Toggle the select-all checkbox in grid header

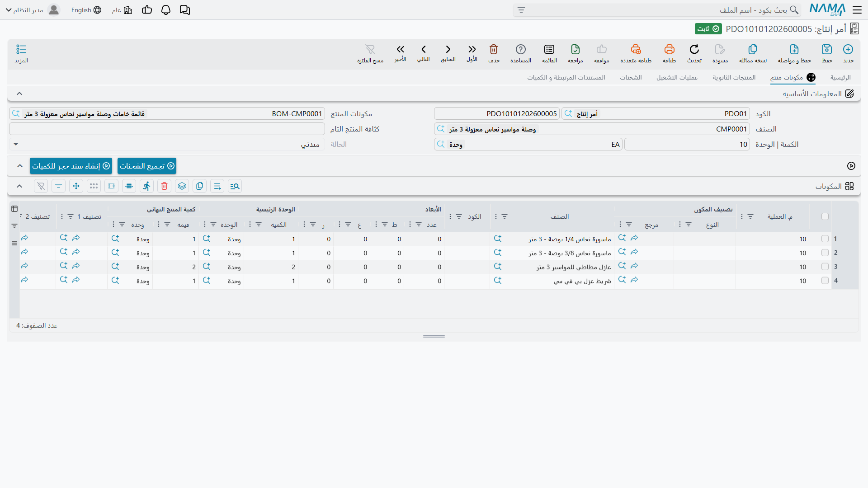[x=825, y=216]
